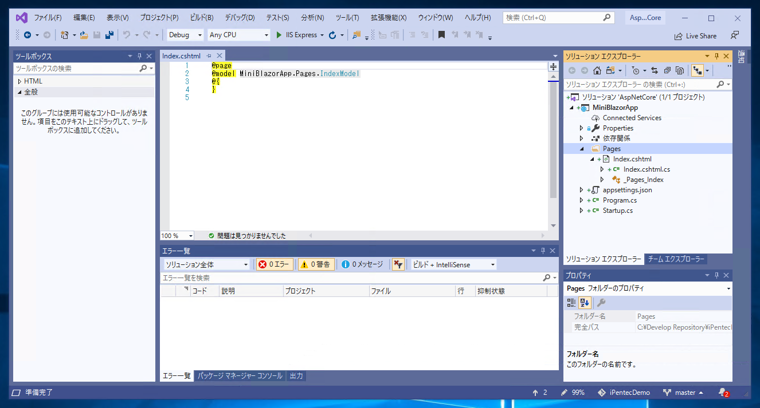760x408 pixels.
Task: Open the master branch dropdown in status bar
Action: (x=684, y=392)
